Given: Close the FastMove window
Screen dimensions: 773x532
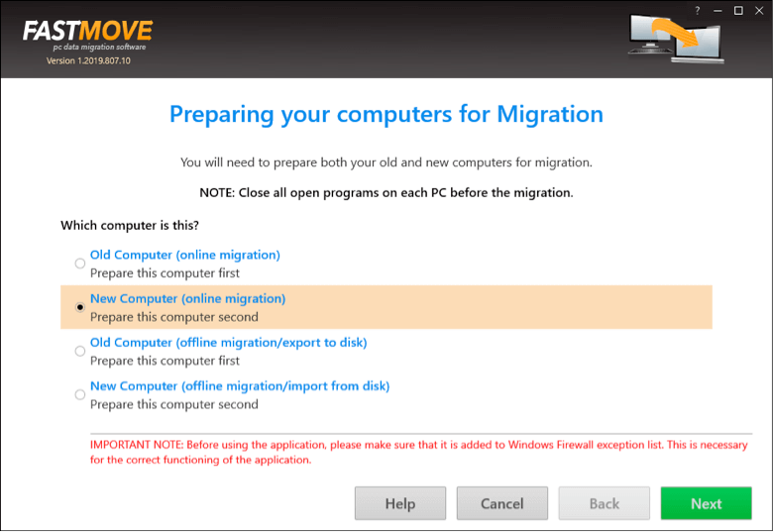Looking at the screenshot, I should (759, 10).
